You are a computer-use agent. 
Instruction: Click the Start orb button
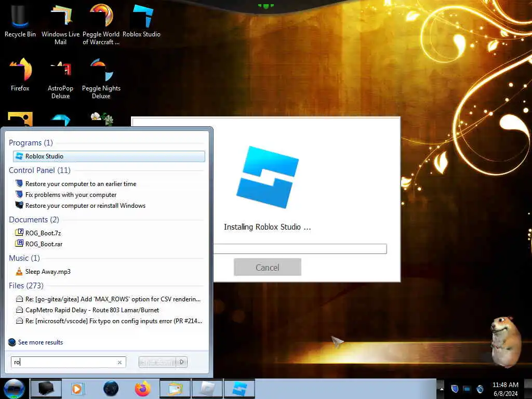tap(14, 389)
